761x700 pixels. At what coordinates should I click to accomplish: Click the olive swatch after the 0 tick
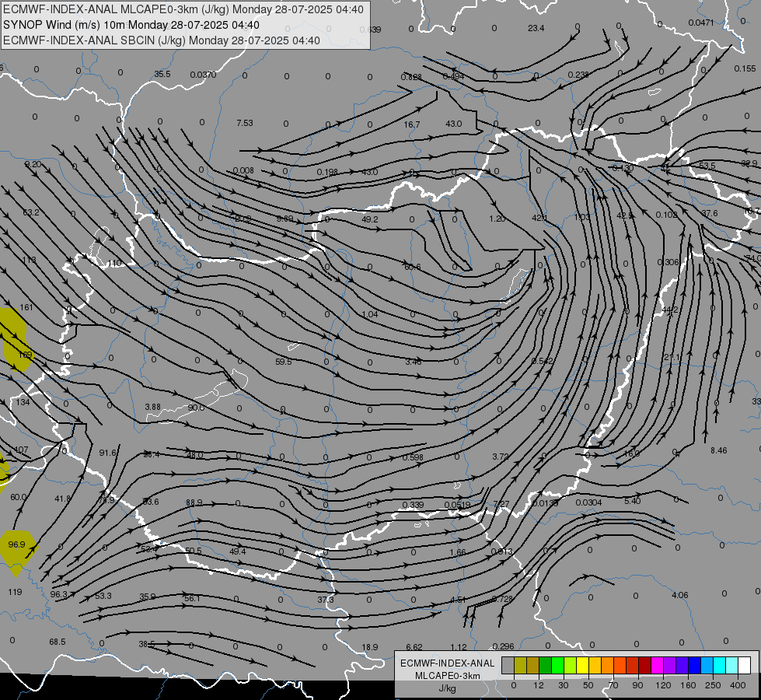pyautogui.click(x=520, y=665)
